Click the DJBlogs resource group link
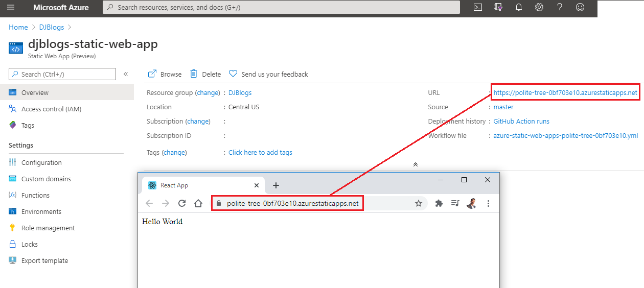The width and height of the screenshot is (644, 288). (240, 93)
